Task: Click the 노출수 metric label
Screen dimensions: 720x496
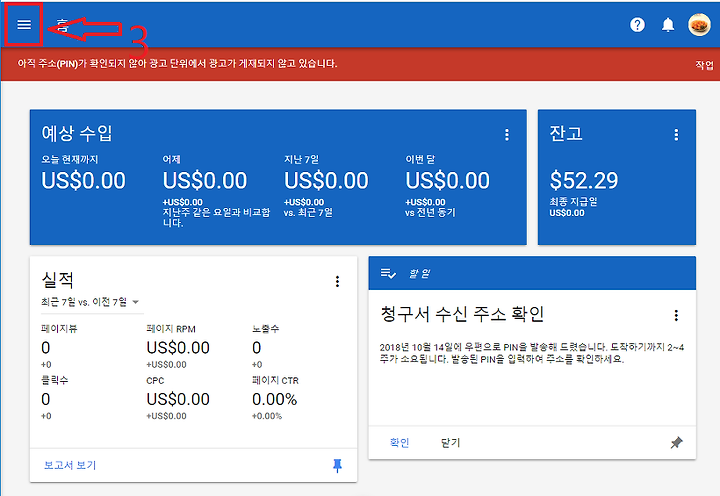Action: click(x=265, y=329)
